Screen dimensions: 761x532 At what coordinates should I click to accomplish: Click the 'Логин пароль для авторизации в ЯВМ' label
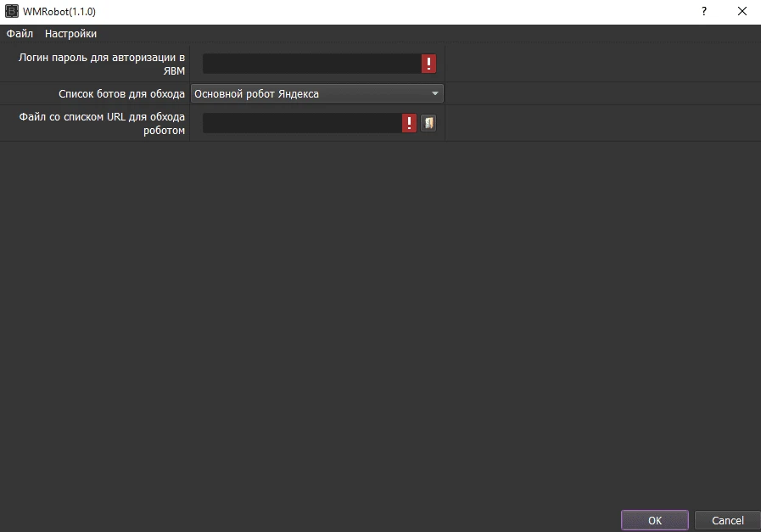(102, 64)
